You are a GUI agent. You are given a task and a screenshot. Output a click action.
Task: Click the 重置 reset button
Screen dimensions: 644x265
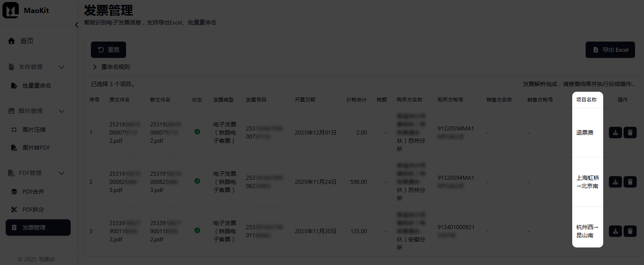[108, 50]
